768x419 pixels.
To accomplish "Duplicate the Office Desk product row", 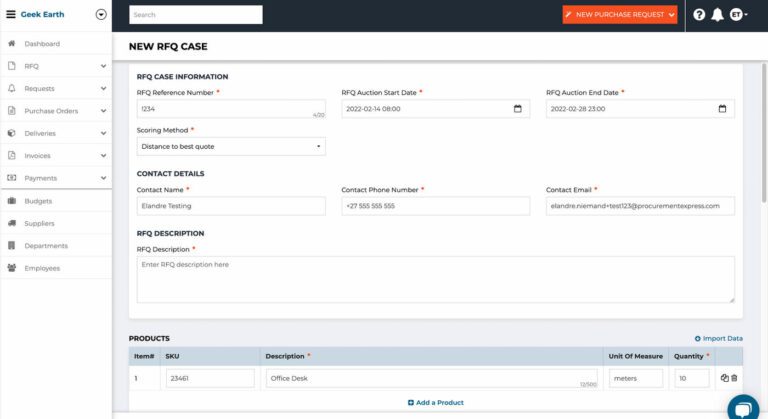I will tap(724, 378).
